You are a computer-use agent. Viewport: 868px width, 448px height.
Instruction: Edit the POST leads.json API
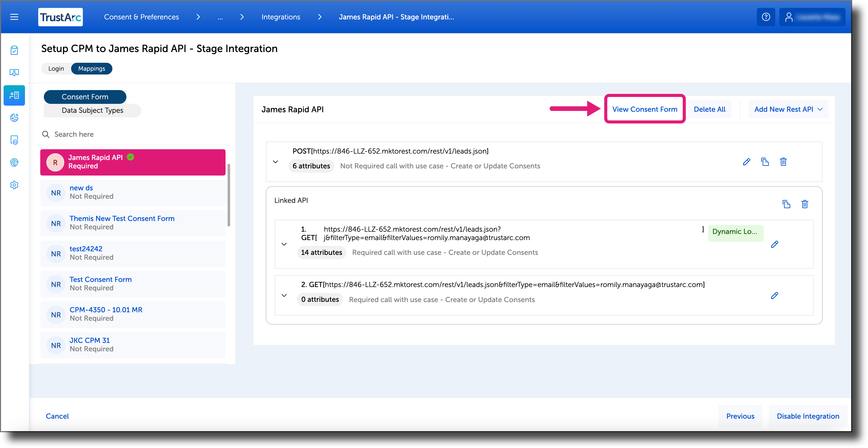tap(746, 162)
